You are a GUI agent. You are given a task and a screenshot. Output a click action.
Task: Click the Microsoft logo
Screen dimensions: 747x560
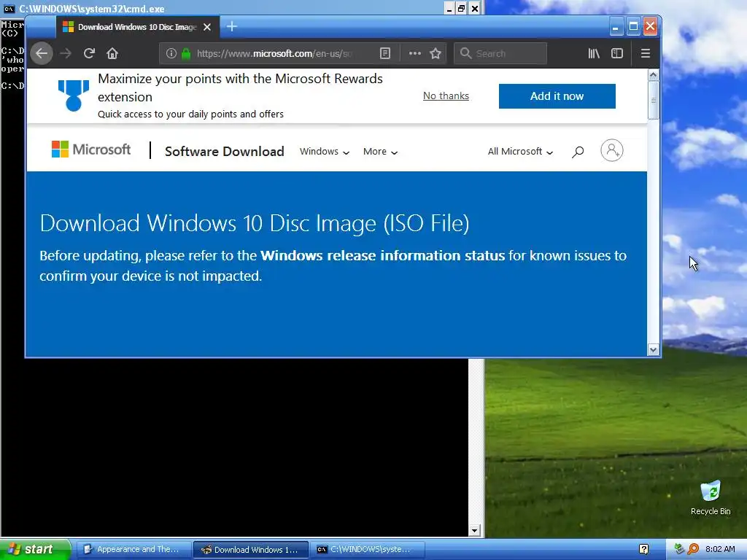(91, 149)
